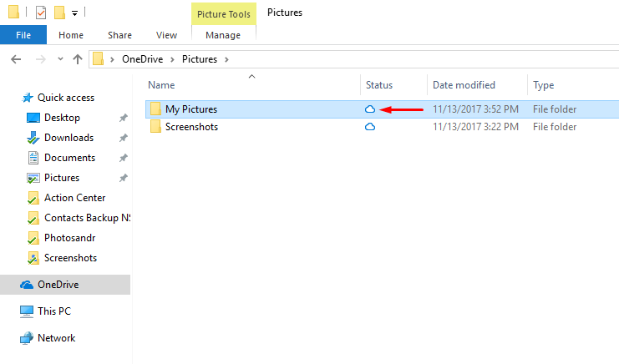This screenshot has width=619, height=364.
Task: Open the Customize Quick Access Toolbar dropdown
Action: point(74,13)
